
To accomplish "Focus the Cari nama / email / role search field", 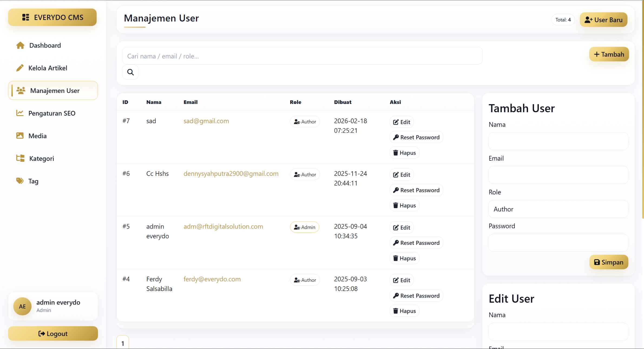I will (x=302, y=56).
